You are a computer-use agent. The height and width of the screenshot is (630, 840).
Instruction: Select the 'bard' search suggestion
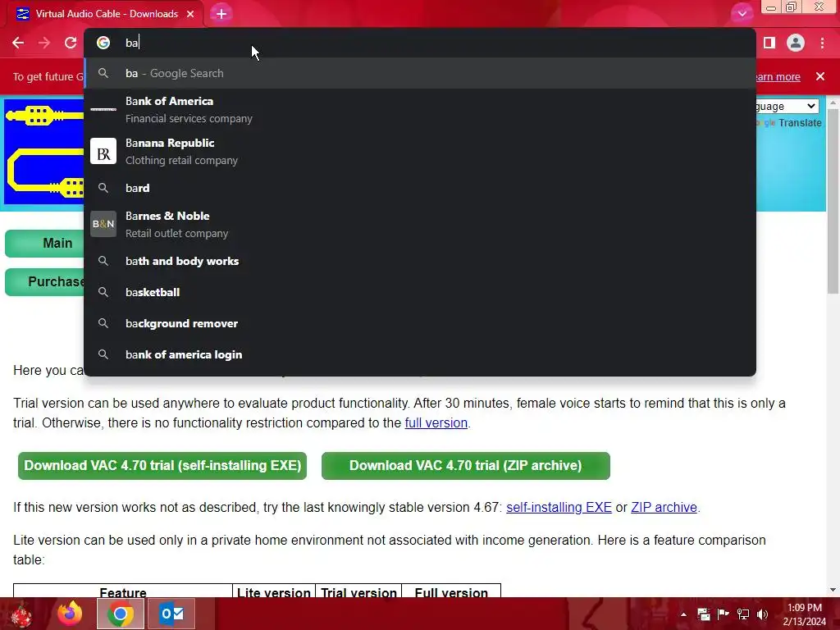420,188
